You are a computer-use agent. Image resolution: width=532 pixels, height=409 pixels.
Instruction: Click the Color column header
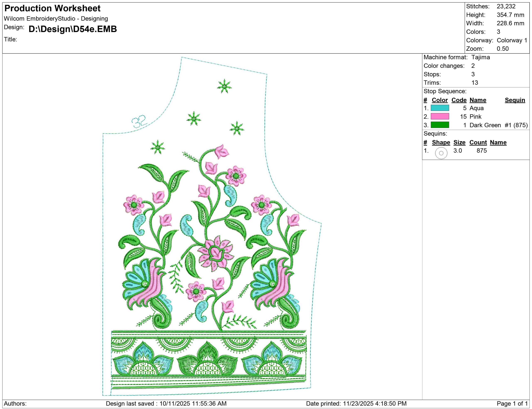point(440,100)
